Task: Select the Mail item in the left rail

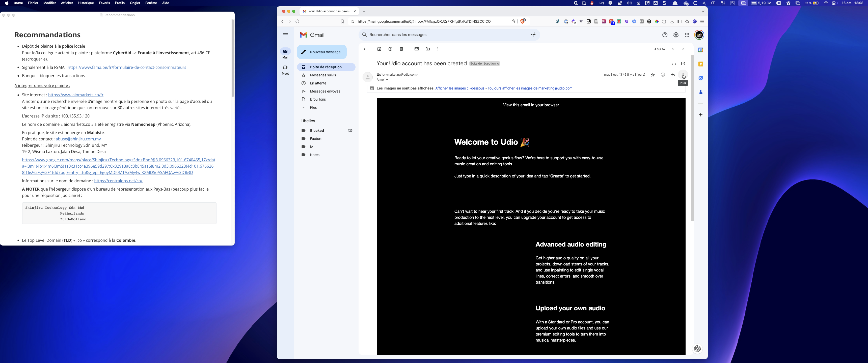Action: click(285, 53)
